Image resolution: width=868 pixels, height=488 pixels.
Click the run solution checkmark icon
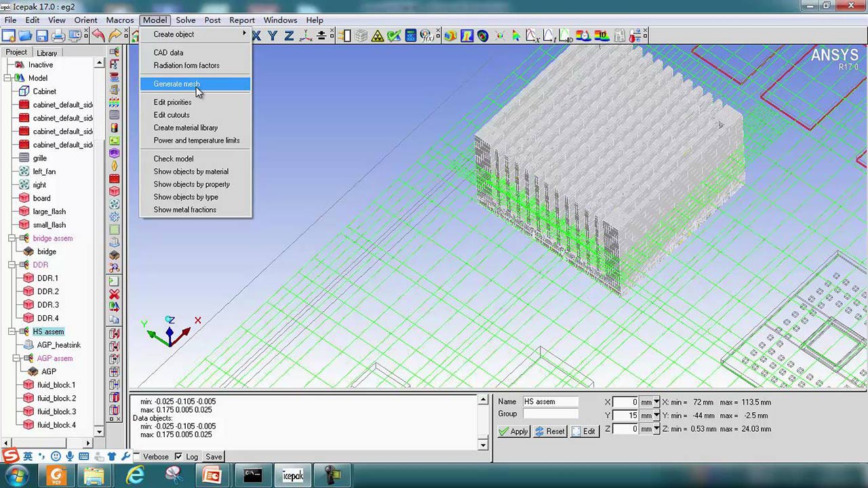[x=394, y=36]
